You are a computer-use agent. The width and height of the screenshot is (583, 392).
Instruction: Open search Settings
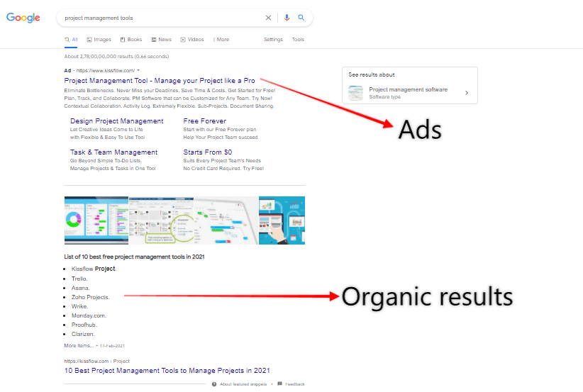coord(273,40)
